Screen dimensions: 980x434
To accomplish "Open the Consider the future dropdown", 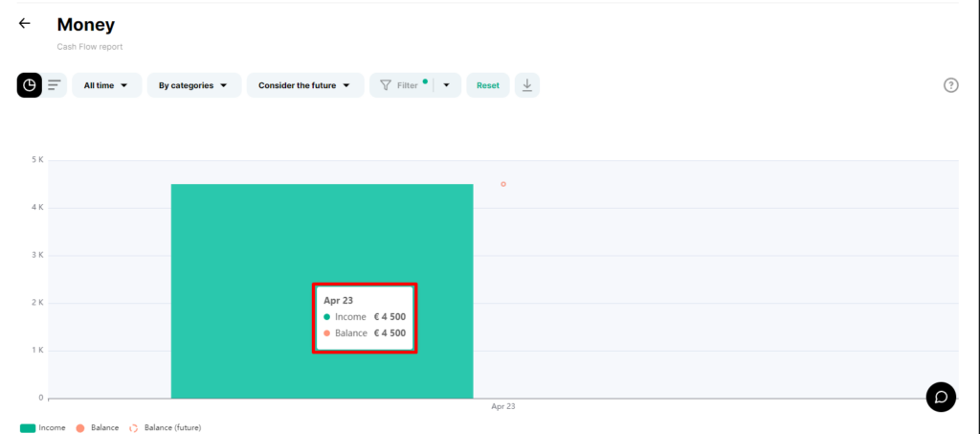I will click(x=305, y=85).
